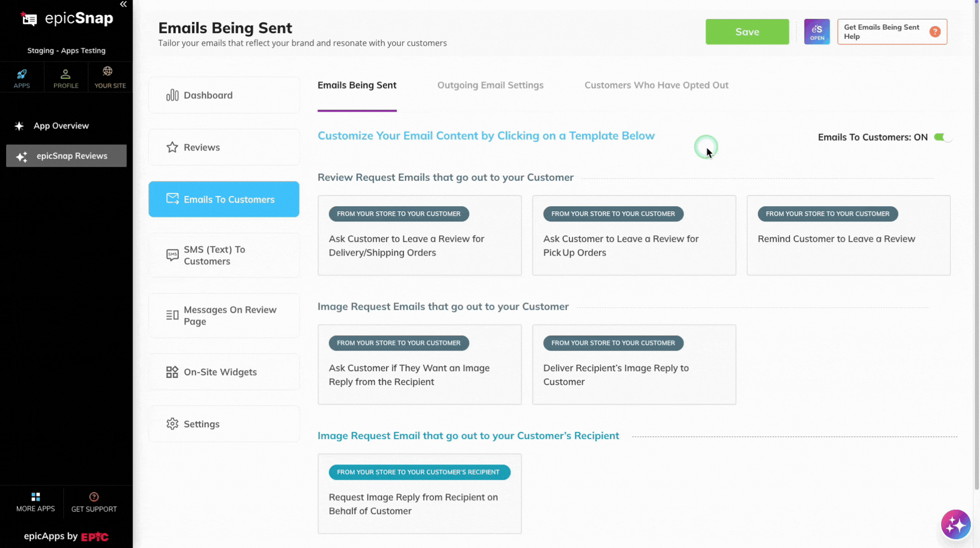
Task: Switch to Emails Being Sent tab
Action: pyautogui.click(x=357, y=85)
